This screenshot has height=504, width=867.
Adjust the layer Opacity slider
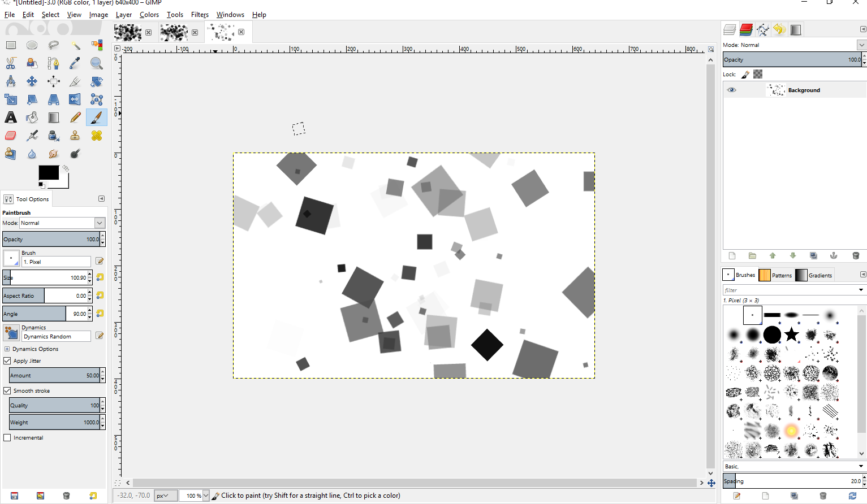[791, 59]
